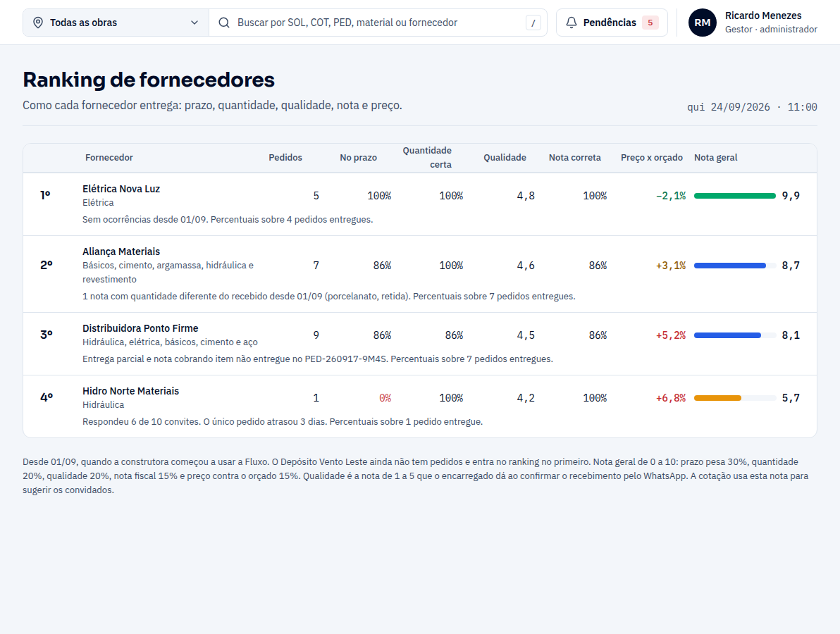Click the slash shortcut key badge
The image size is (840, 634).
tap(533, 23)
